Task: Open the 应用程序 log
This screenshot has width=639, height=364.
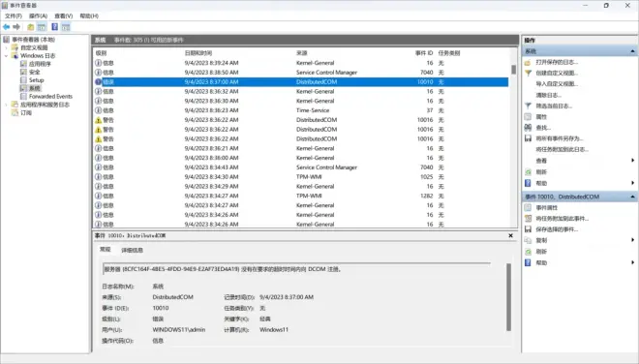Action: 40,64
